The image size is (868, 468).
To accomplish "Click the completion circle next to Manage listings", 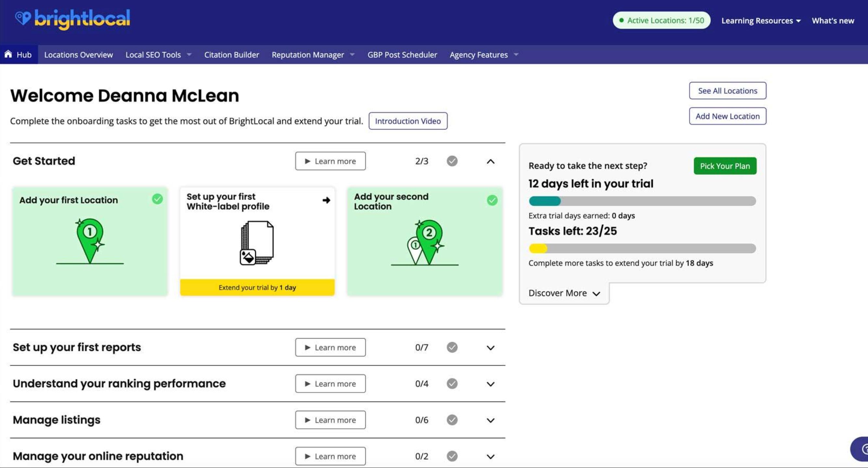I will pos(452,420).
